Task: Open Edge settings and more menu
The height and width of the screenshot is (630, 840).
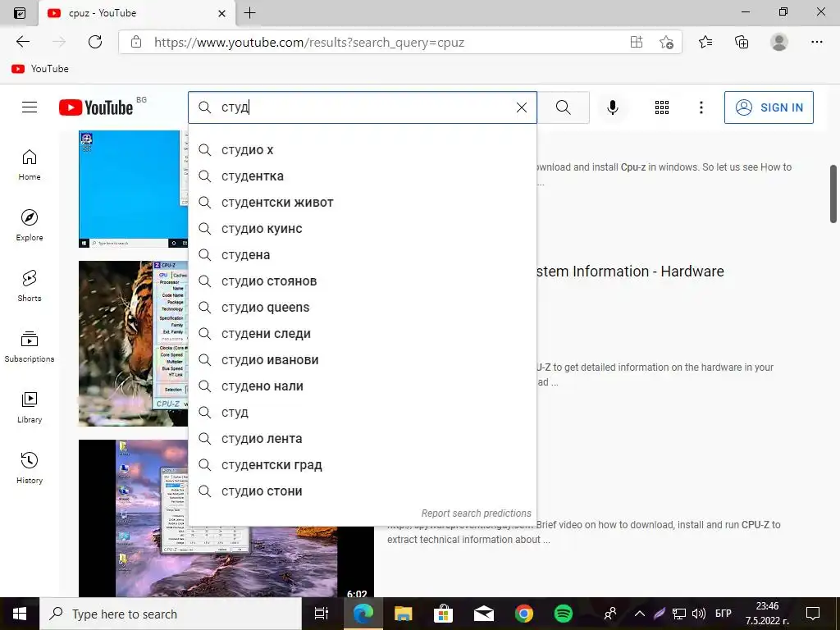Action: coord(816,42)
